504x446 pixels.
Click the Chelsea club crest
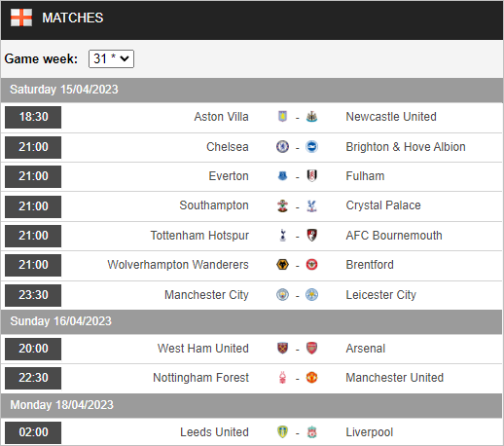(282, 147)
